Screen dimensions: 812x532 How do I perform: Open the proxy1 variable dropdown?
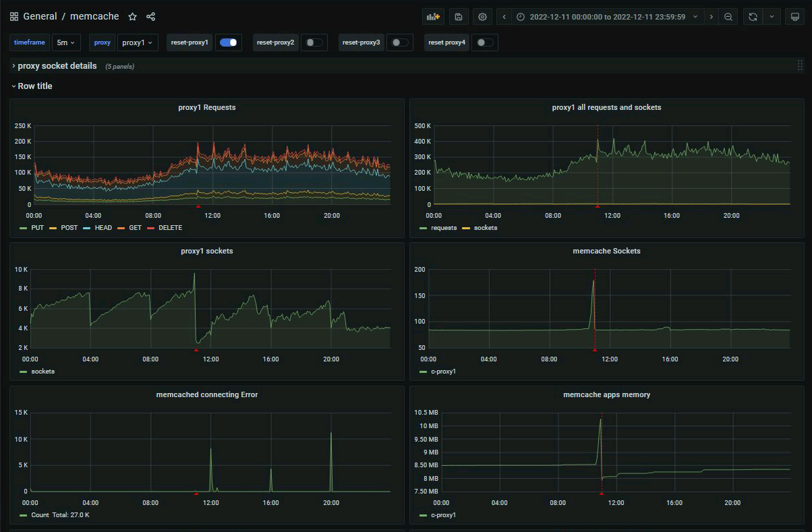[x=138, y=42]
